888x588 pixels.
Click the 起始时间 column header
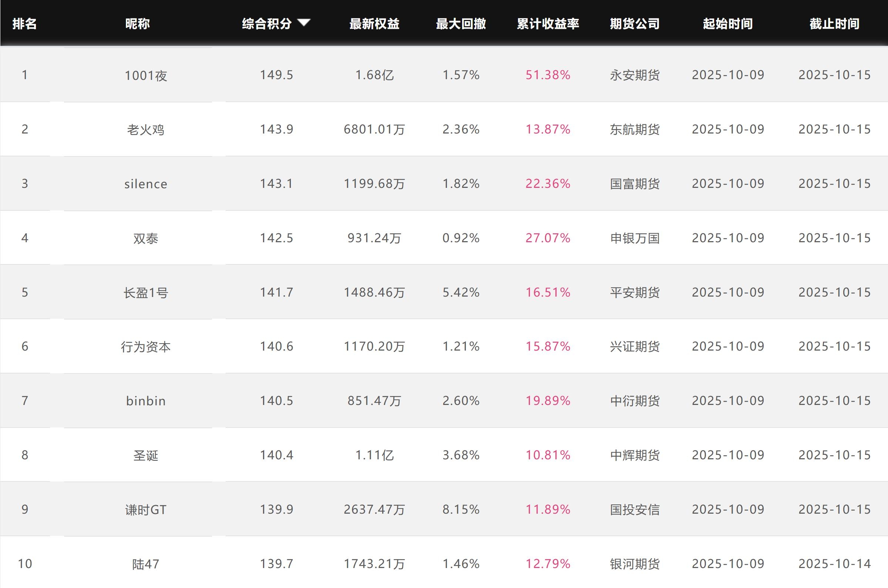(x=727, y=24)
